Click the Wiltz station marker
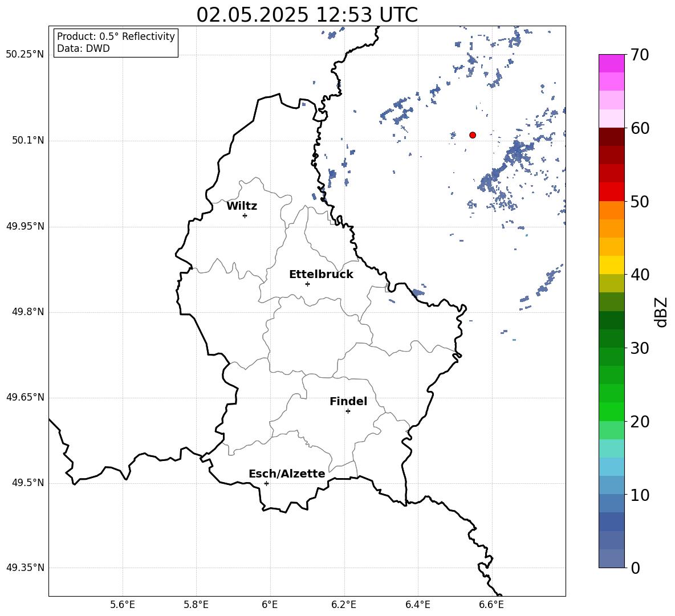Screen dimensions: 675x616 click(245, 215)
